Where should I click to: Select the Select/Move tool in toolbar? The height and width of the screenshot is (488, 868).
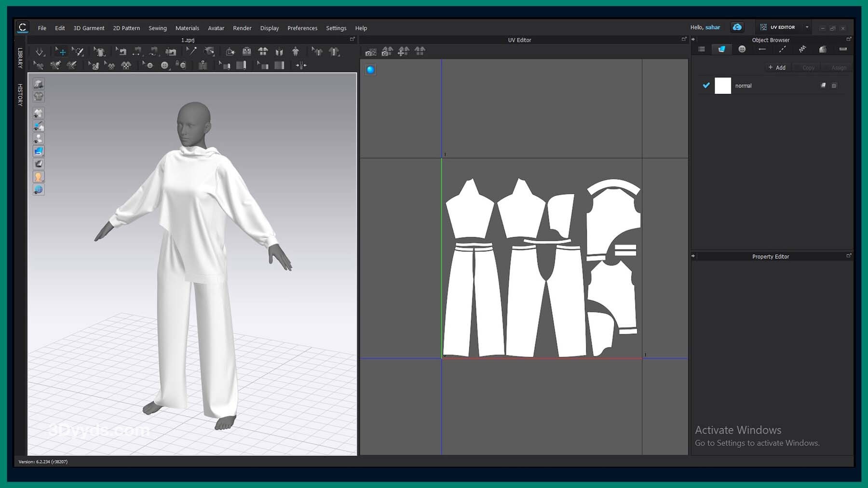tap(61, 52)
